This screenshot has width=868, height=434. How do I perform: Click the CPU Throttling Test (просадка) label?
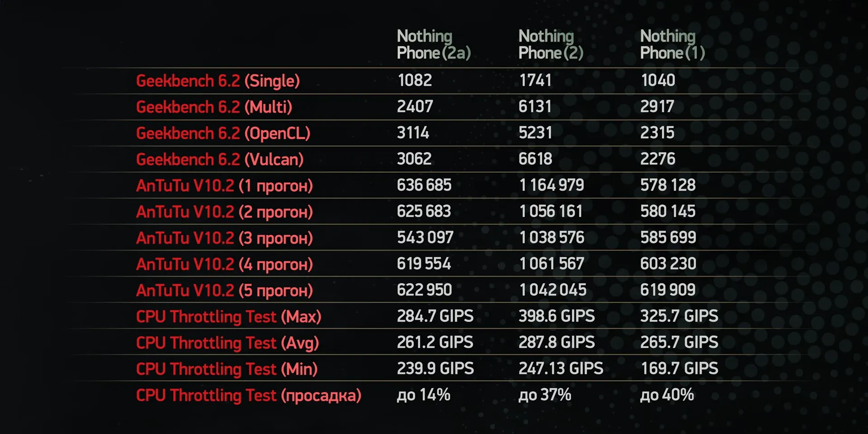coord(249,396)
